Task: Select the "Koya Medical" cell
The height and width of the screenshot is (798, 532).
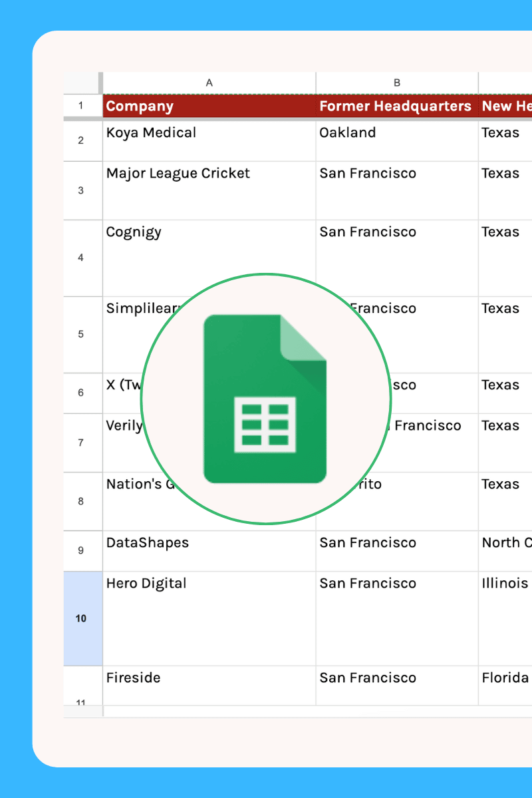Action: tap(209, 140)
